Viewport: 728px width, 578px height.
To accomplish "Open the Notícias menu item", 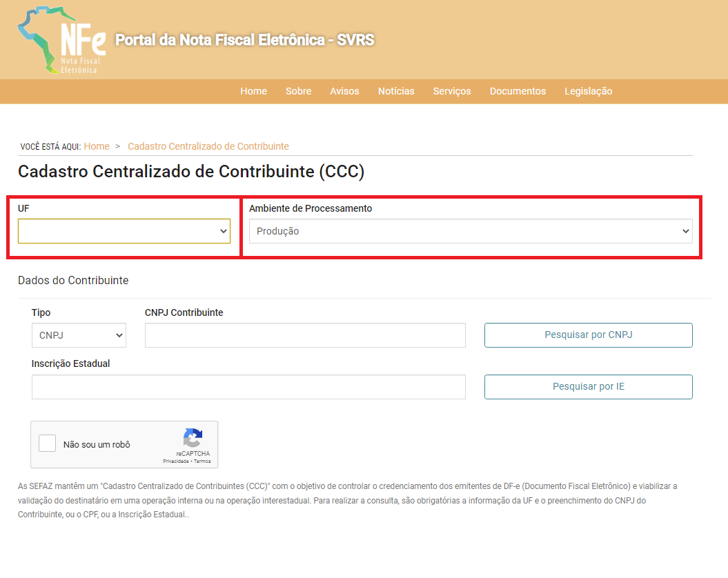I will (x=396, y=91).
